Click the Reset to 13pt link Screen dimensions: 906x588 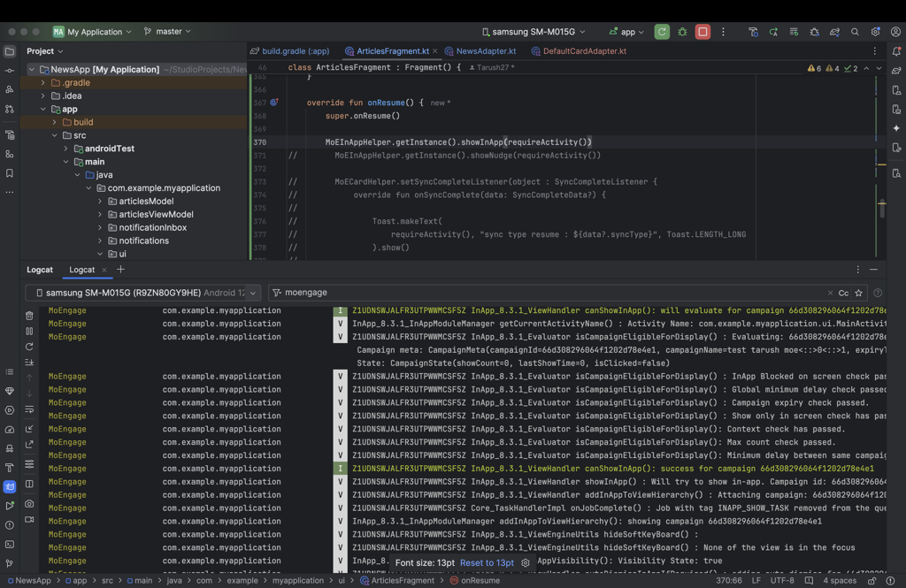pos(487,562)
